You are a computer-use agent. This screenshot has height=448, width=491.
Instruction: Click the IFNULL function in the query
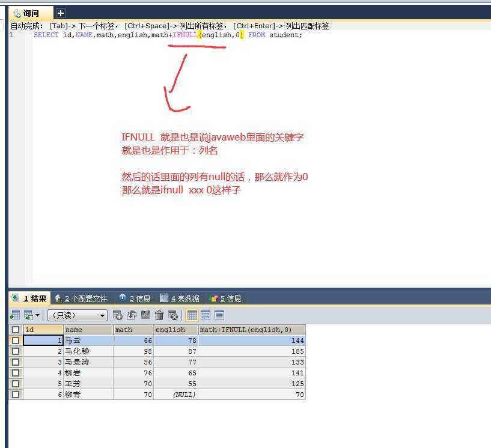[185, 35]
